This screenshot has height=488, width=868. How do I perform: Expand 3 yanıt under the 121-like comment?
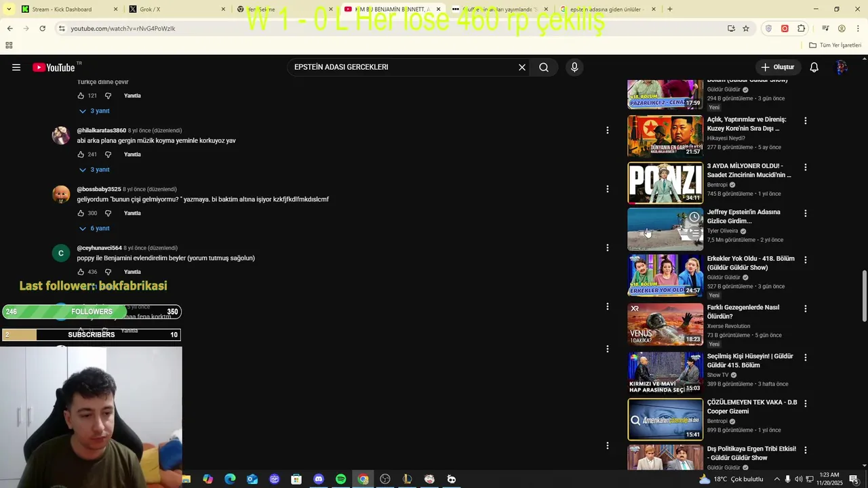coord(94,110)
